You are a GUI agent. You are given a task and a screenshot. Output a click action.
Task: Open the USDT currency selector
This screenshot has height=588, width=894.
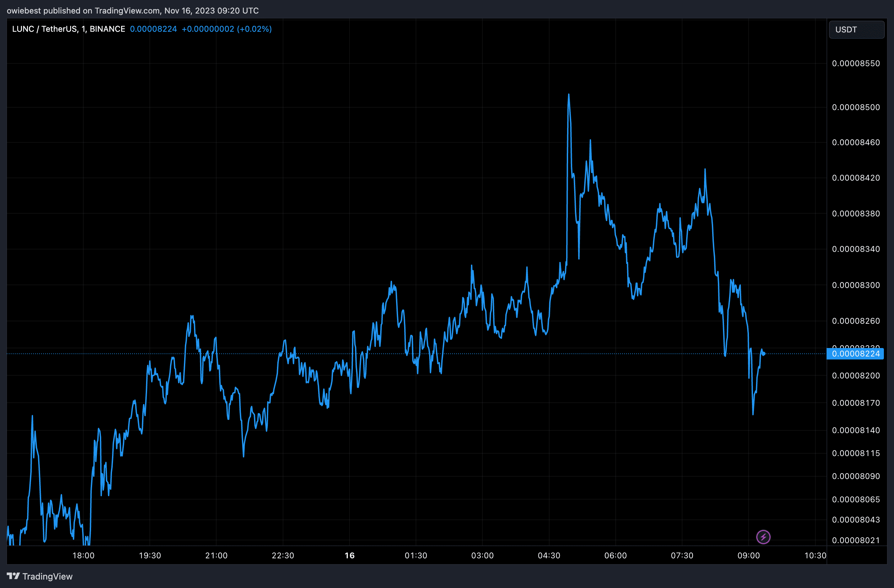(856, 30)
